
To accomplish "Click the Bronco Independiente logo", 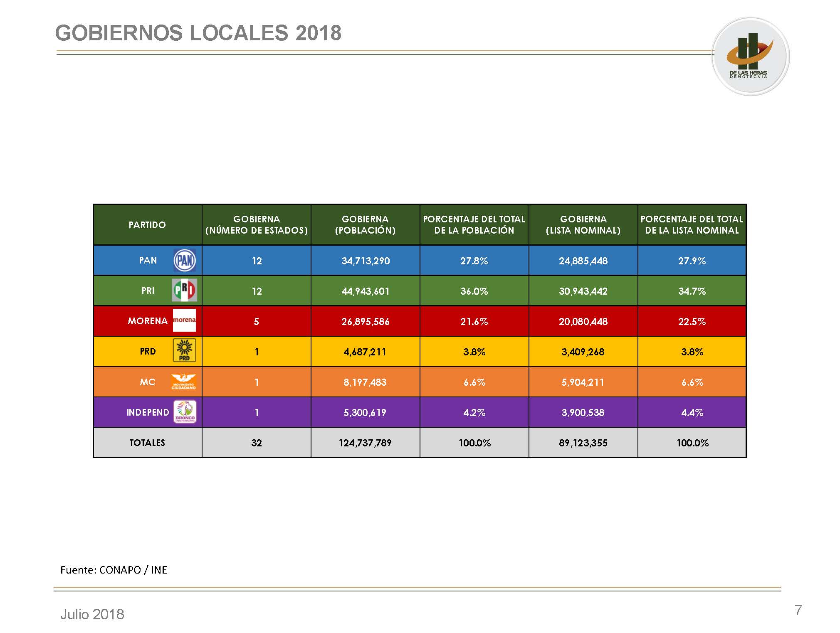I will (185, 412).
